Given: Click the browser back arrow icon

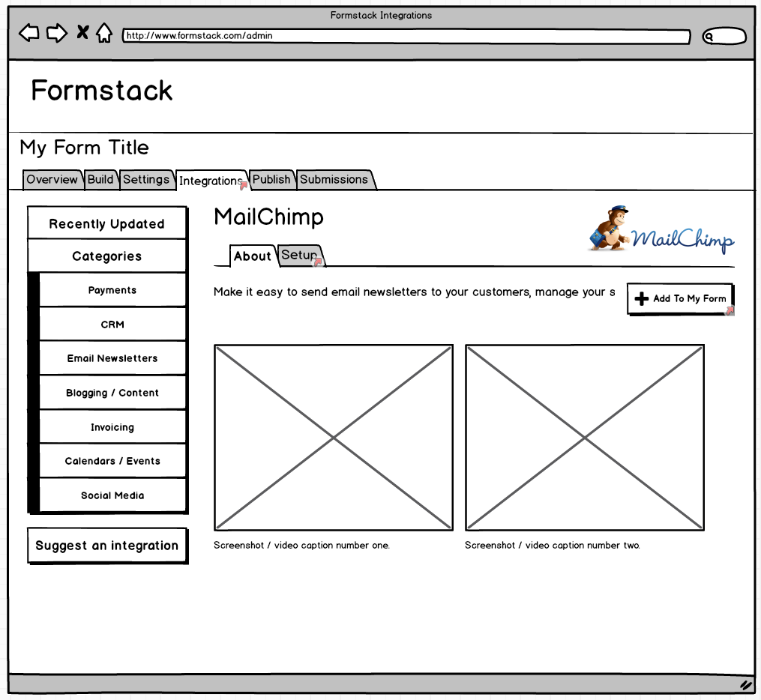Looking at the screenshot, I should (29, 33).
